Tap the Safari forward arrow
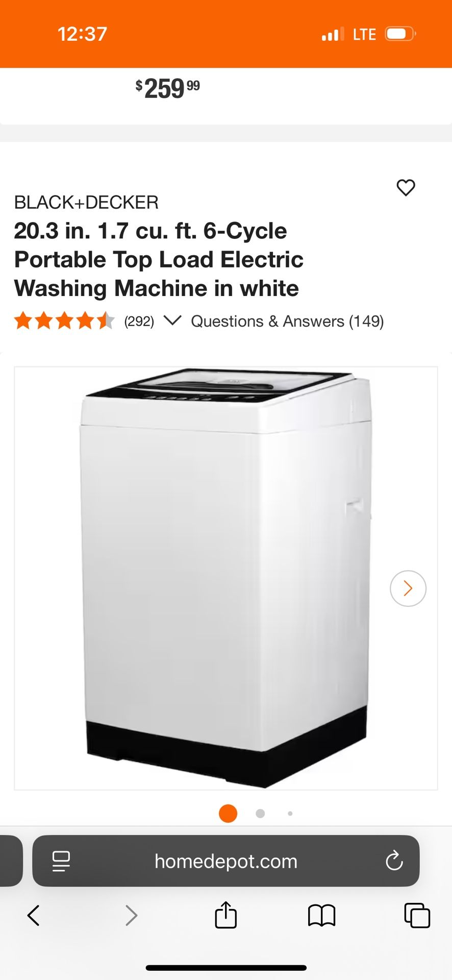Viewport: 452px width, 980px height. coord(131,915)
